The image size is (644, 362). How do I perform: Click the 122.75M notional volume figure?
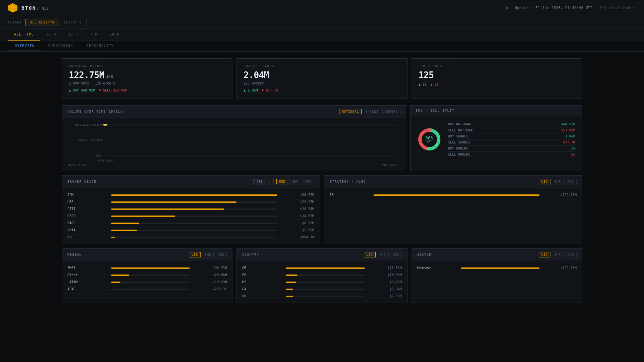coord(87,75)
